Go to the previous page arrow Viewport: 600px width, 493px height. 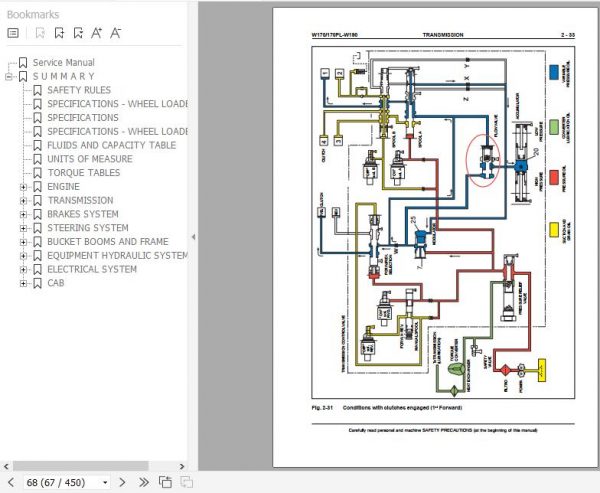point(11,482)
